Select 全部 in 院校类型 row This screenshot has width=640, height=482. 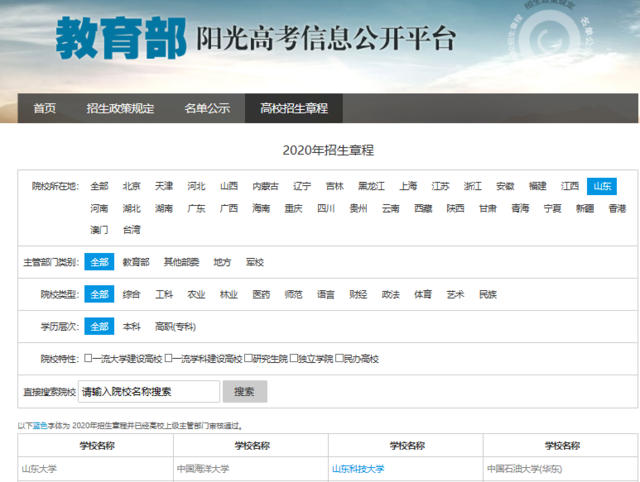[99, 294]
